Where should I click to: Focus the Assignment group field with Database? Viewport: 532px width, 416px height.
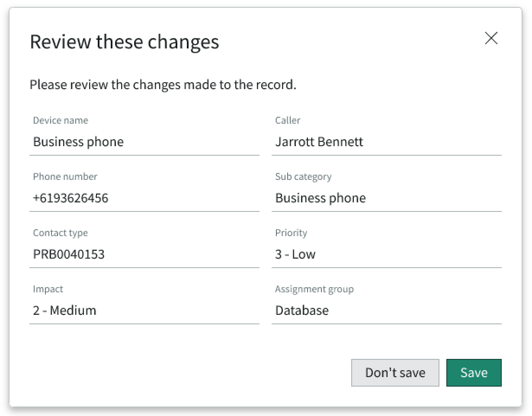(386, 310)
